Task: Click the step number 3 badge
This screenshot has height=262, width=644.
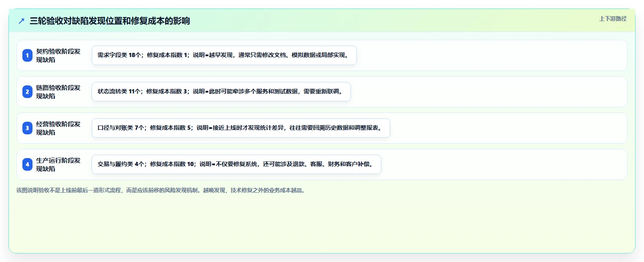Action: pos(27,128)
